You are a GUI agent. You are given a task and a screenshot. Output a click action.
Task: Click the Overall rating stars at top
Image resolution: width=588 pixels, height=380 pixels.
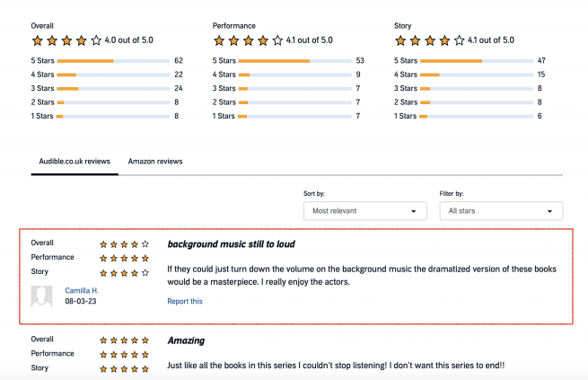(x=66, y=40)
